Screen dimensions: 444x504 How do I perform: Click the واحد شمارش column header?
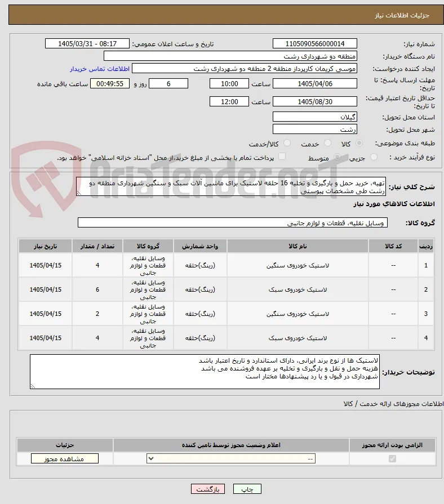point(200,246)
